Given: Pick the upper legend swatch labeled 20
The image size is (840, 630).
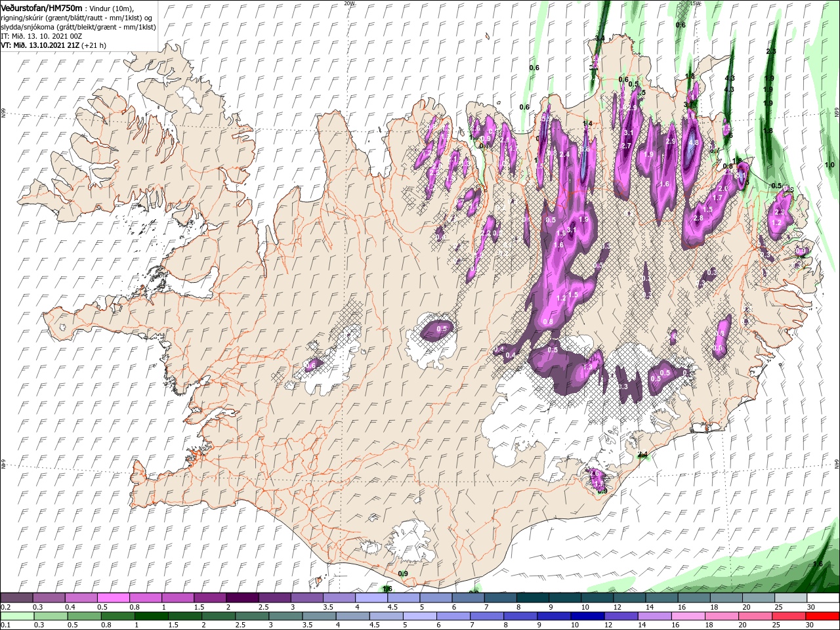Looking at the screenshot, I should (x=757, y=598).
